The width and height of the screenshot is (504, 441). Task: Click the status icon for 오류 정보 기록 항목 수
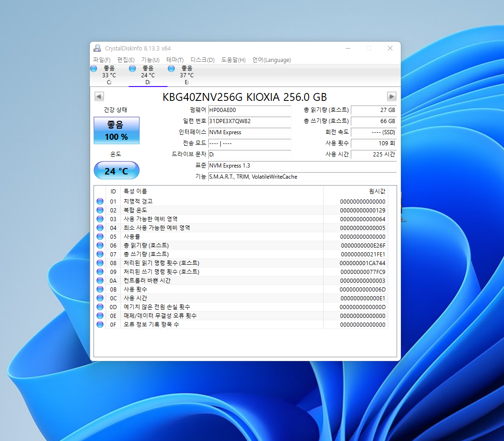coord(100,325)
